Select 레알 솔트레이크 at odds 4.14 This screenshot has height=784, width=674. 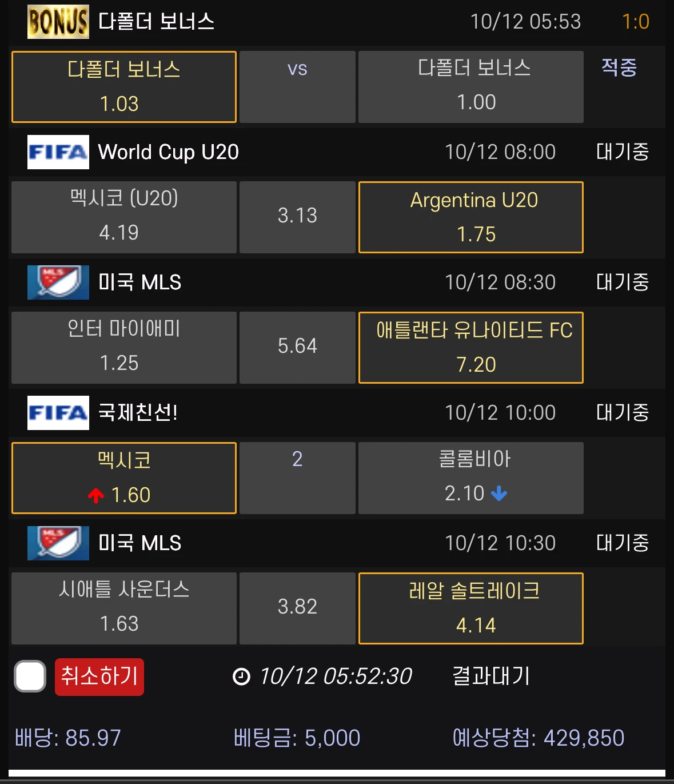pyautogui.click(x=470, y=608)
